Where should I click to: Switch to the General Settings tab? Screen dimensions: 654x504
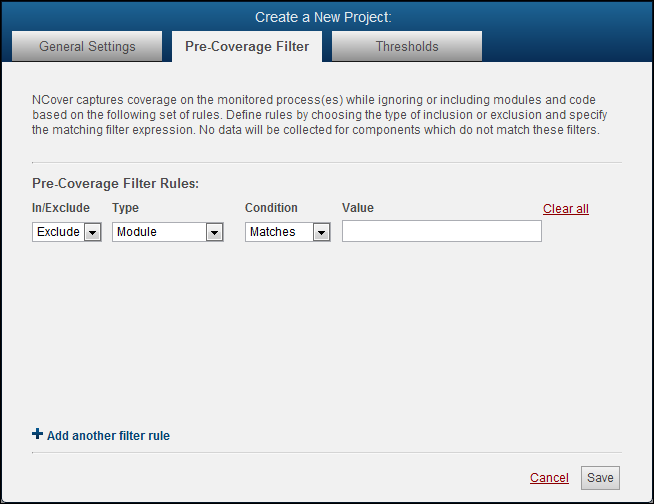(x=86, y=46)
